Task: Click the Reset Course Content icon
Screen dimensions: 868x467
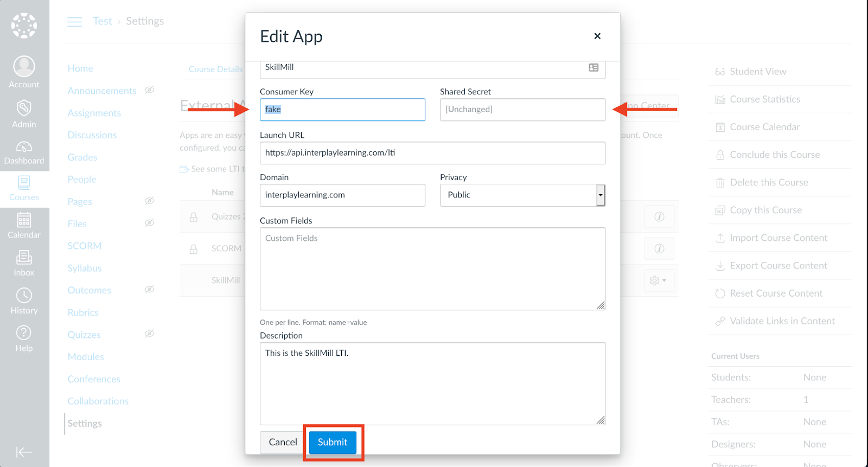Action: click(720, 293)
